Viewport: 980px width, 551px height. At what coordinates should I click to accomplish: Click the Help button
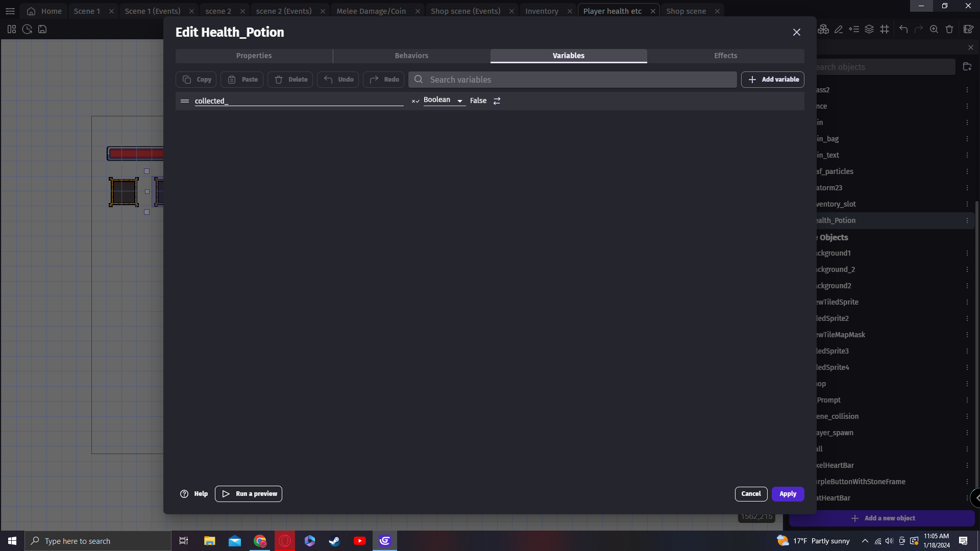[194, 494]
